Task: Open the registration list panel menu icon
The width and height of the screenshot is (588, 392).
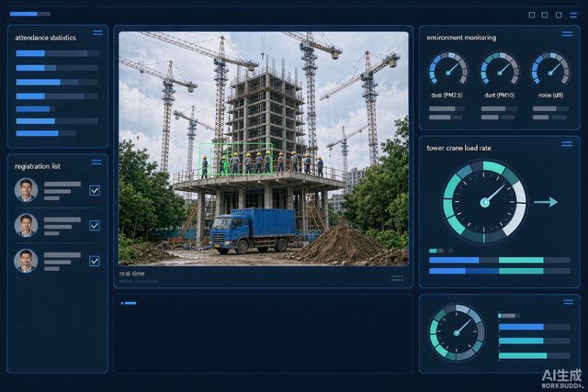Action: [x=96, y=162]
